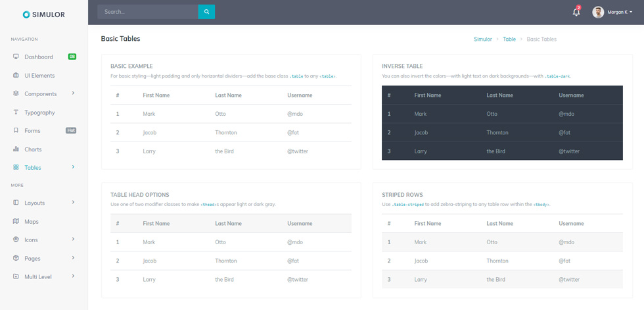Click the Pages box icon
Screen dimensions: 644x310
point(16,258)
